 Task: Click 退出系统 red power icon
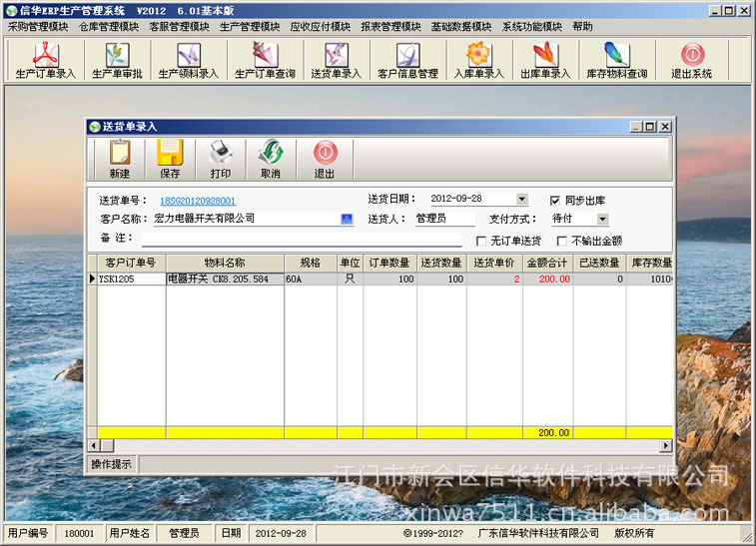pyautogui.click(x=692, y=61)
